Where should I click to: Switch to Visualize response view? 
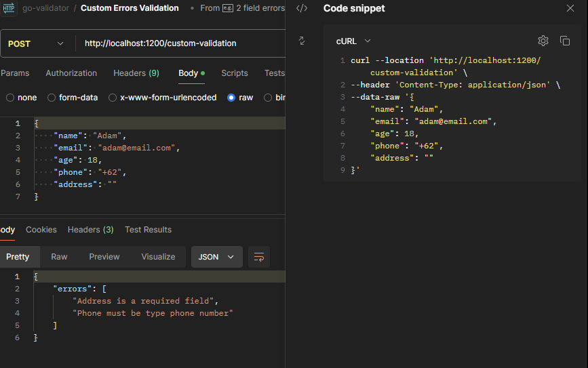[158, 257]
